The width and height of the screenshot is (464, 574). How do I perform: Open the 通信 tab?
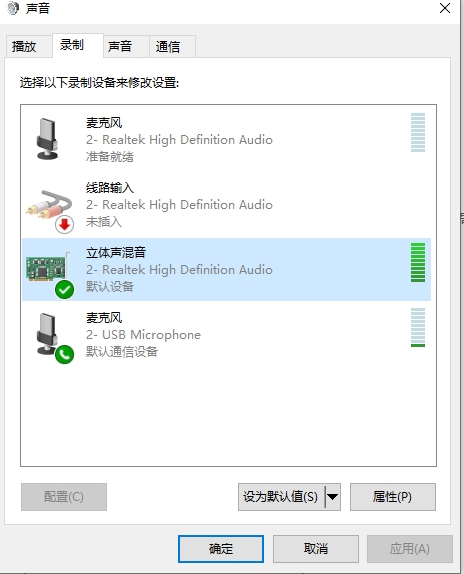168,46
